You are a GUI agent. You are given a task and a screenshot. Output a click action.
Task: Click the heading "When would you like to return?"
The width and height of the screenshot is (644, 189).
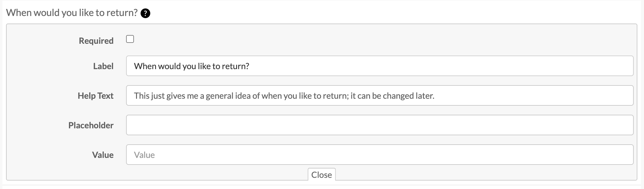[x=72, y=13]
